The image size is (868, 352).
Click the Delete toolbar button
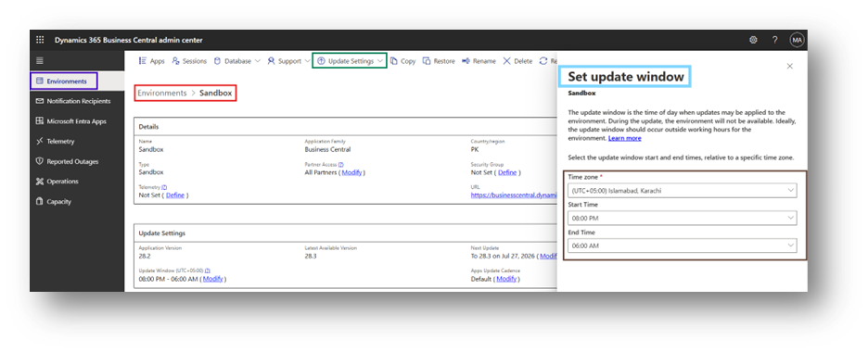517,61
